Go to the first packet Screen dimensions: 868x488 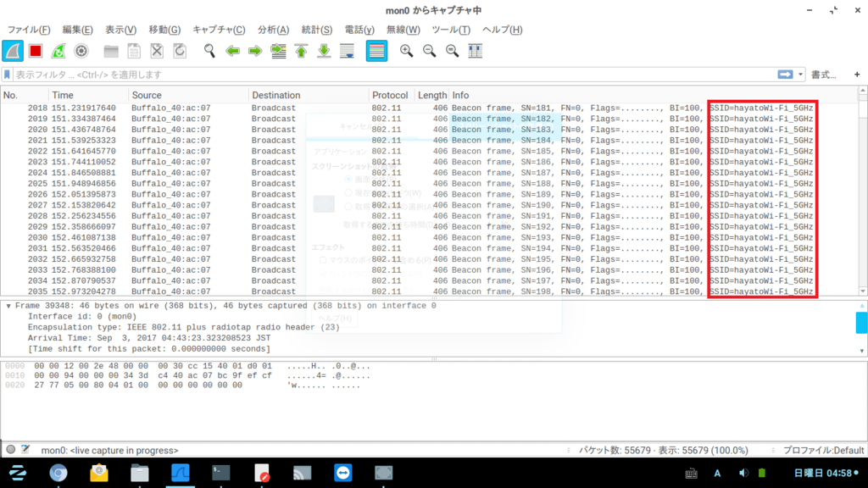pyautogui.click(x=301, y=51)
